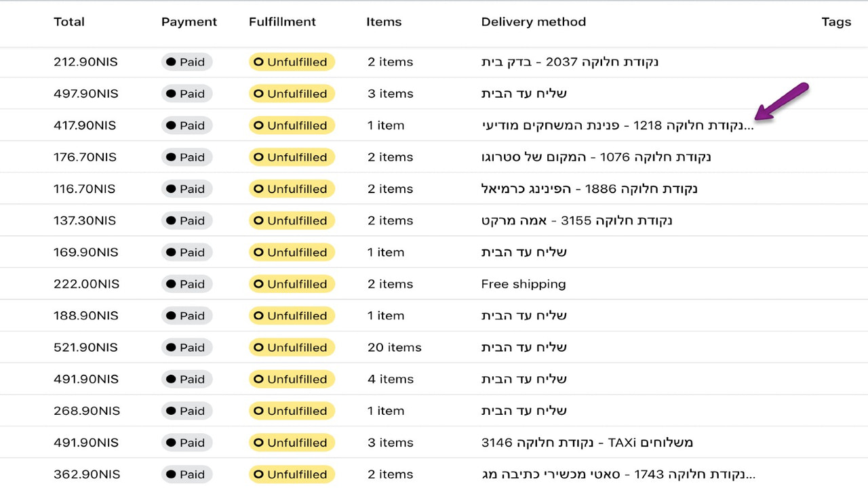Click the Unfulfilled icon on the 268.90NIS order
The width and height of the screenshot is (868, 488).
[x=259, y=411]
